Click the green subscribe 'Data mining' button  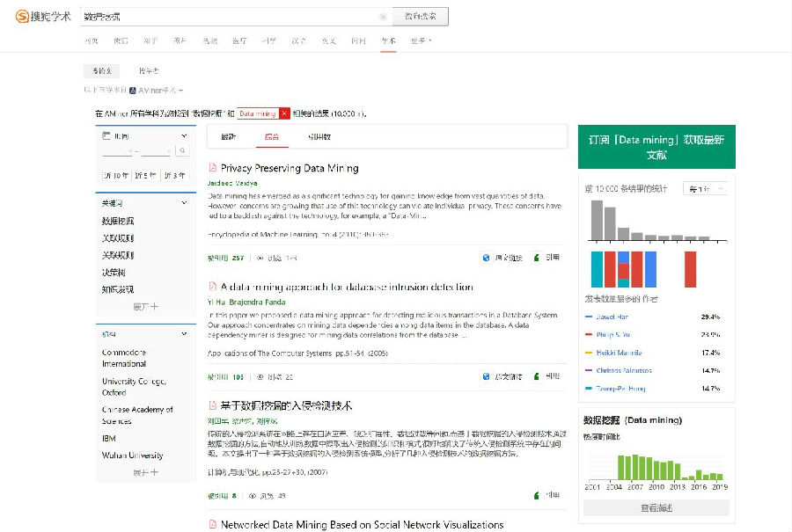[656, 147]
